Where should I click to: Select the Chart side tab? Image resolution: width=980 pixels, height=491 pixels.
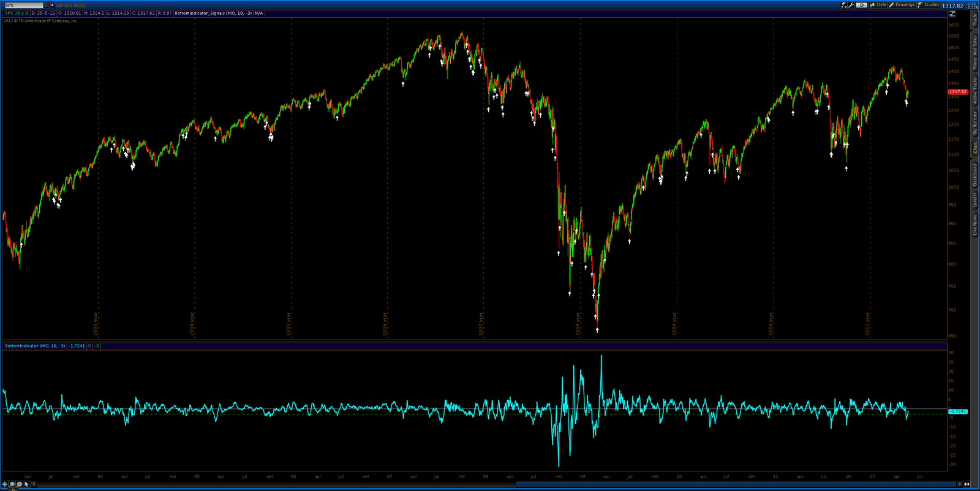click(x=975, y=148)
